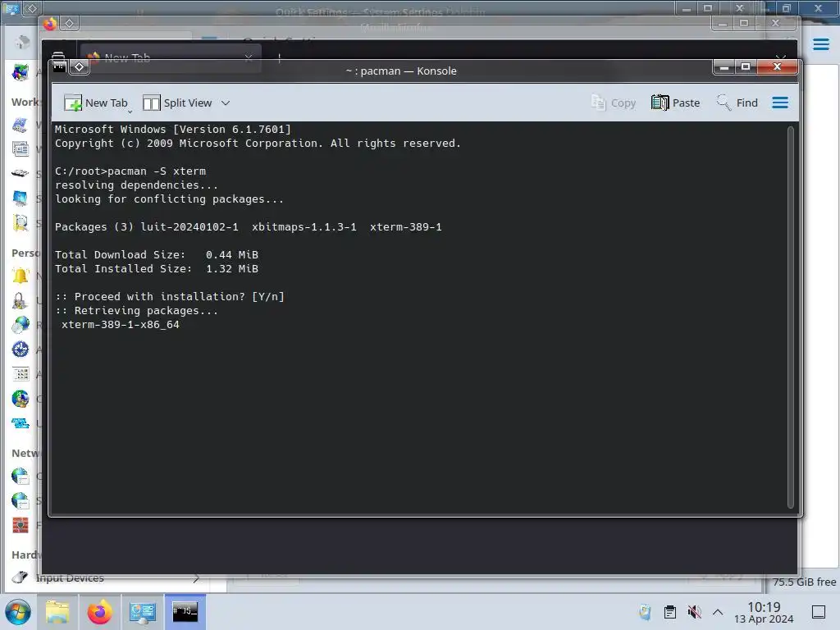Open the Start menu orb
840x630 pixels.
(18, 612)
